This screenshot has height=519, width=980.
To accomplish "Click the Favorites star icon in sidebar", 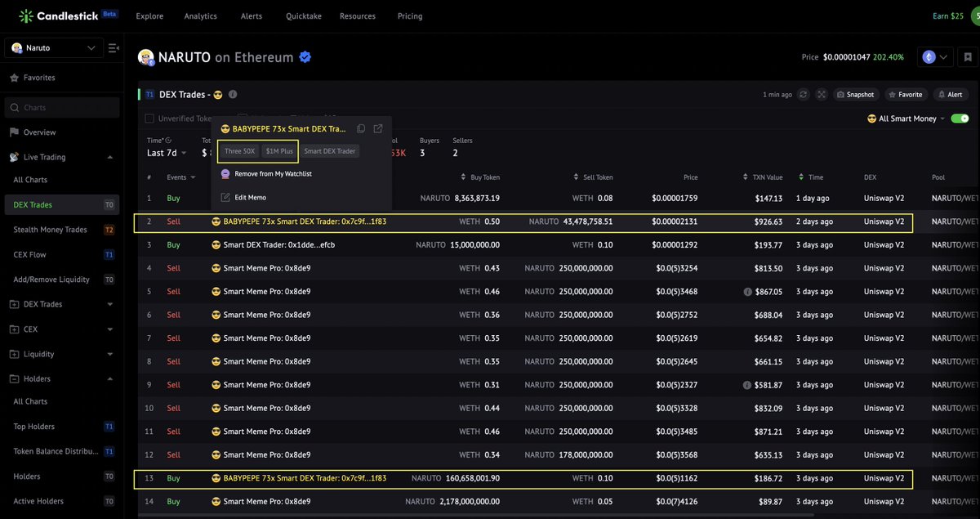I will (x=14, y=78).
